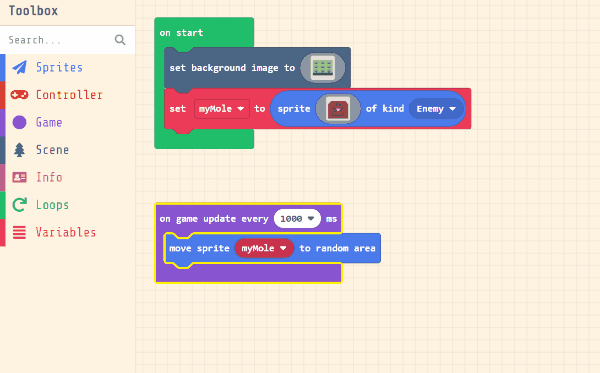Expand the 1000 ms interval dropdown
The width and height of the screenshot is (600, 373).
(297, 218)
